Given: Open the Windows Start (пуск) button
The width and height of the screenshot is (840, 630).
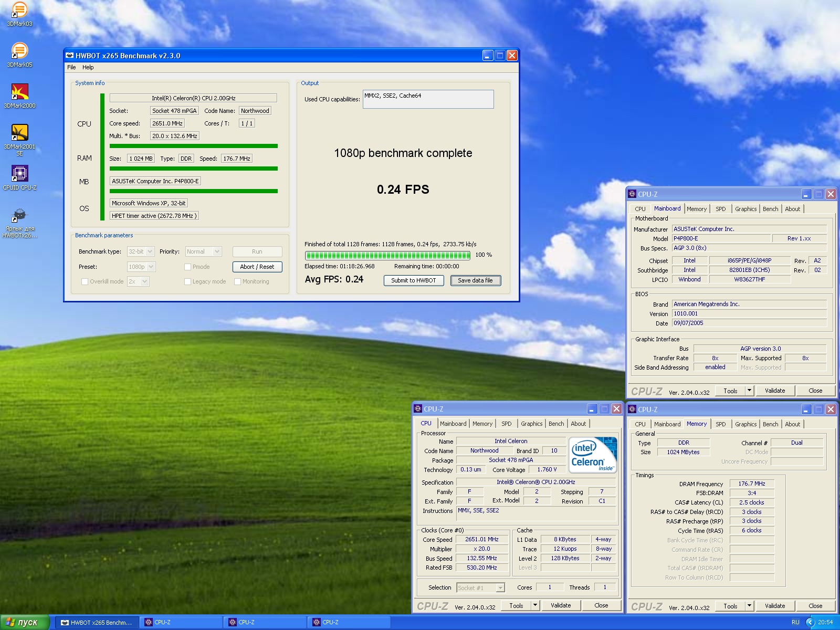Looking at the screenshot, I should coord(25,622).
